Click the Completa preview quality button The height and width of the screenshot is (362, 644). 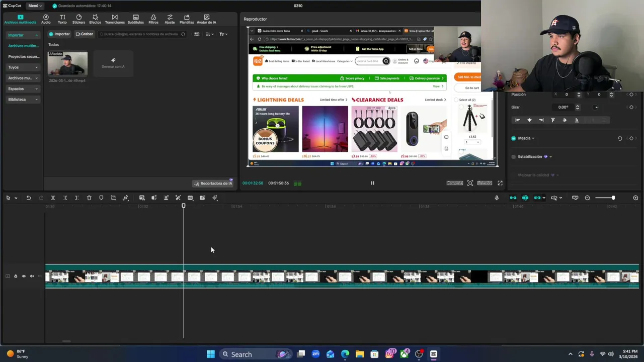454,183
